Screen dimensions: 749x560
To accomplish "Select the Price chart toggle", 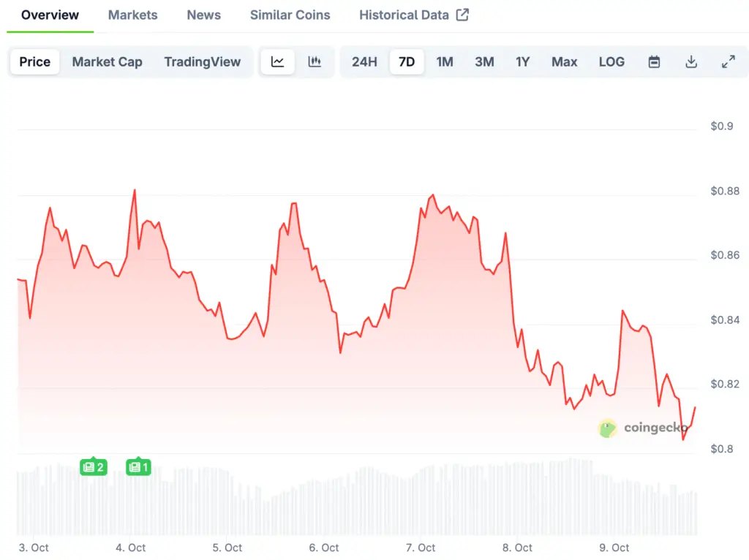I will click(34, 62).
